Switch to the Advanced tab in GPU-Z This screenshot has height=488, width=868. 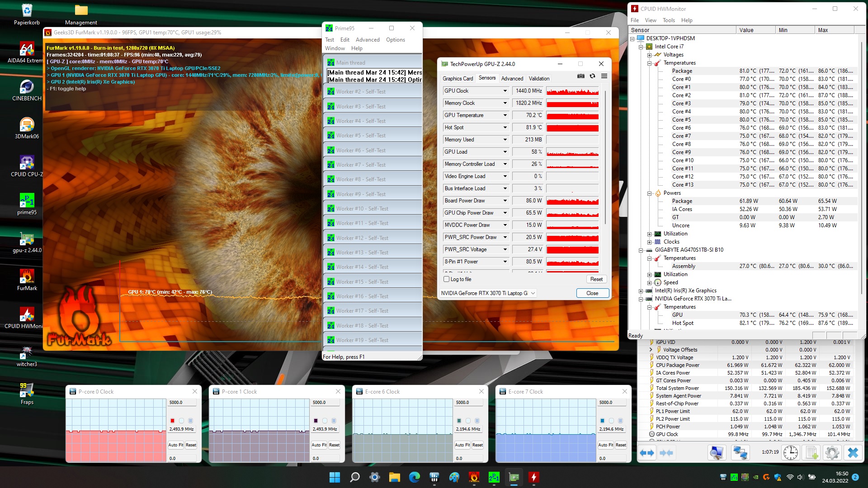pos(512,78)
